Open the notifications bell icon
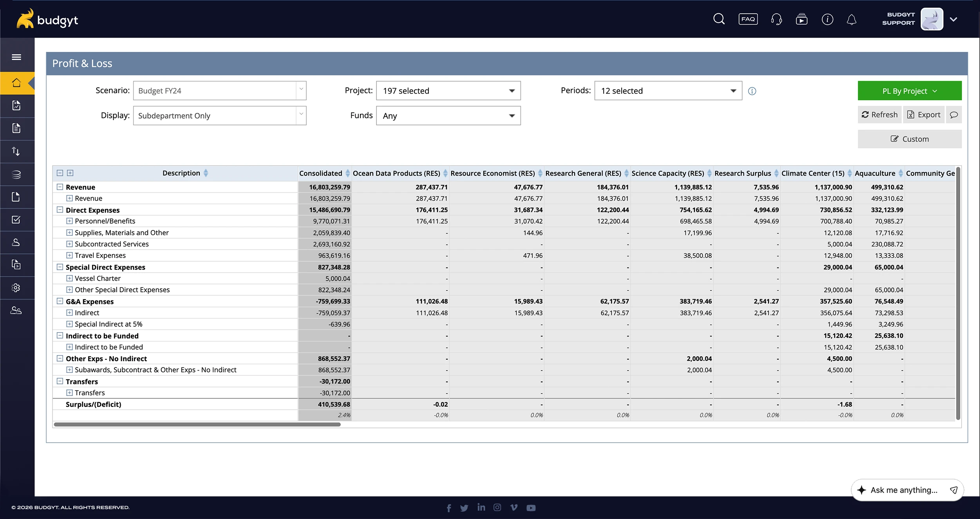980x519 pixels. click(x=851, y=19)
